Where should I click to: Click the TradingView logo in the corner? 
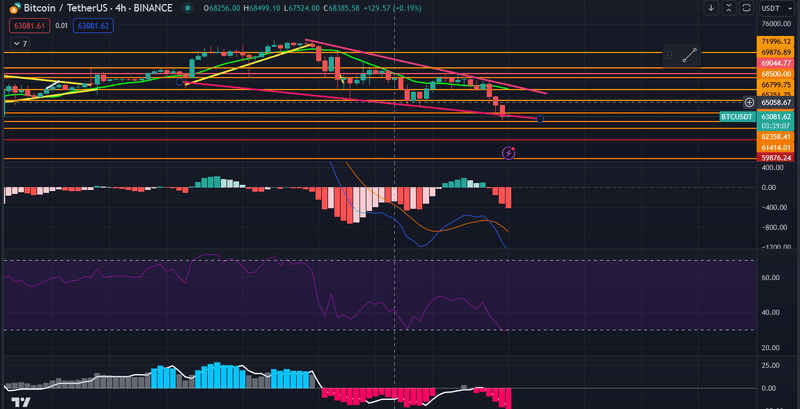click(21, 402)
